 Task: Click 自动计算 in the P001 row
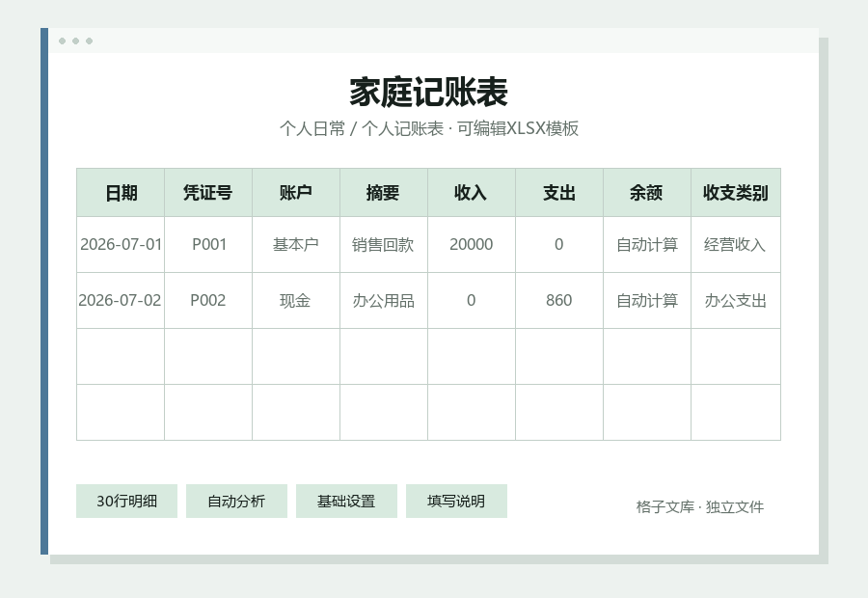pyautogui.click(x=647, y=245)
